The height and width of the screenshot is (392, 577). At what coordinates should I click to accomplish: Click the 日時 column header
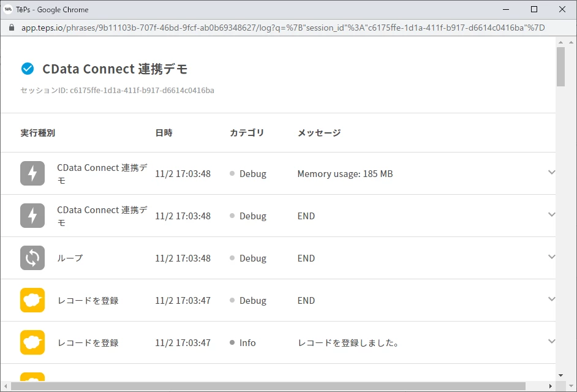pos(164,133)
